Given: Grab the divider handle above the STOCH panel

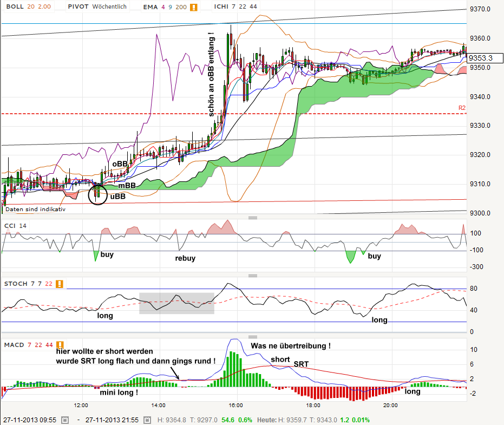Looking at the screenshot, I should pyautogui.click(x=253, y=276).
